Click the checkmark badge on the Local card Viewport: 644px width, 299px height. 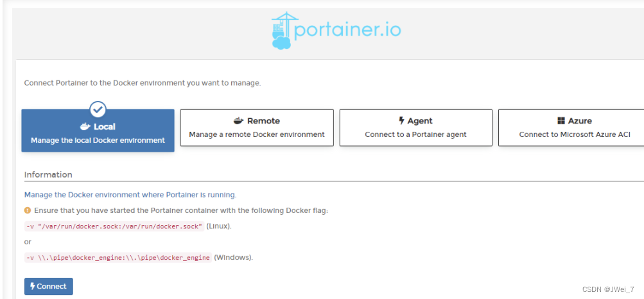[x=98, y=109]
